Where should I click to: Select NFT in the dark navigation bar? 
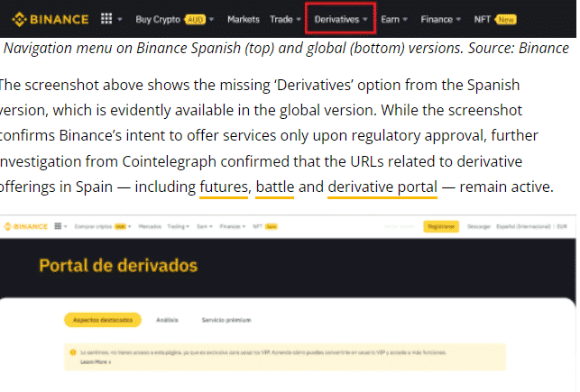(483, 19)
